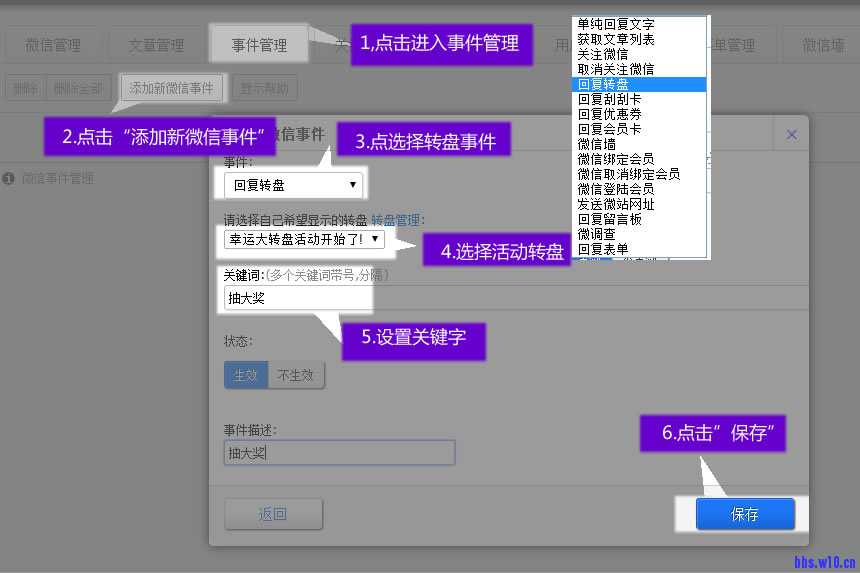Click the 保存 button
This screenshot has width=860, height=573.
click(x=745, y=515)
